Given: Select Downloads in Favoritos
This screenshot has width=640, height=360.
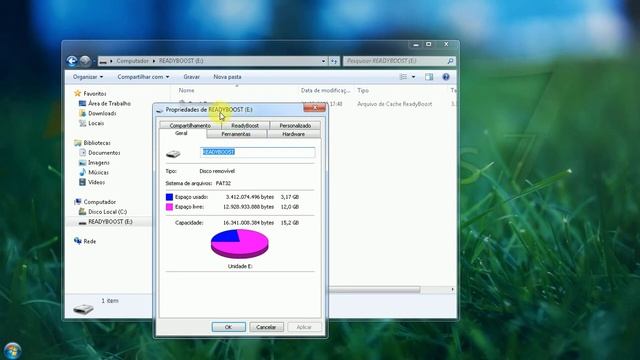Looking at the screenshot, I should point(102,113).
